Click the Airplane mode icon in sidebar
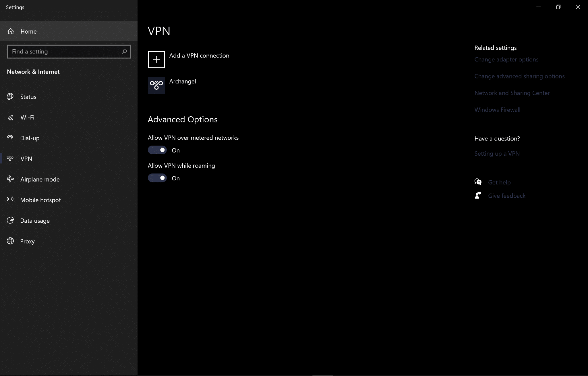Screen dimensions: 588x376 (x=10, y=179)
